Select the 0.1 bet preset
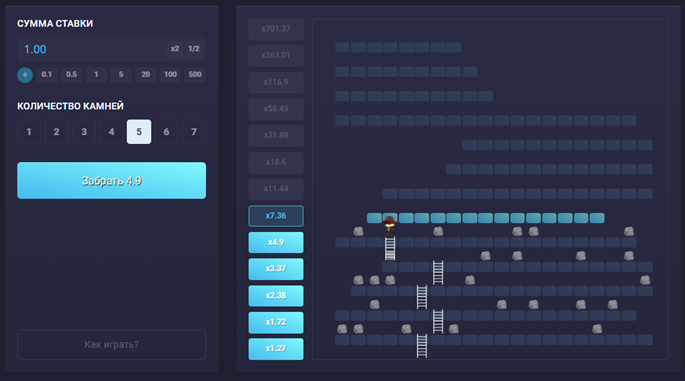This screenshot has height=381, width=685. [x=47, y=74]
